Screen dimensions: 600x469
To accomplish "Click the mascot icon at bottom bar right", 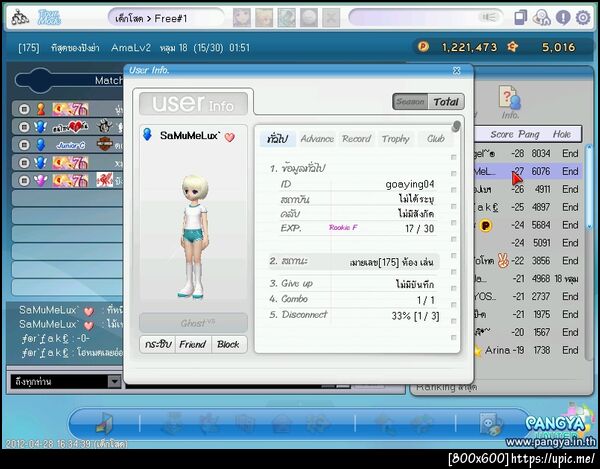I will point(491,423).
